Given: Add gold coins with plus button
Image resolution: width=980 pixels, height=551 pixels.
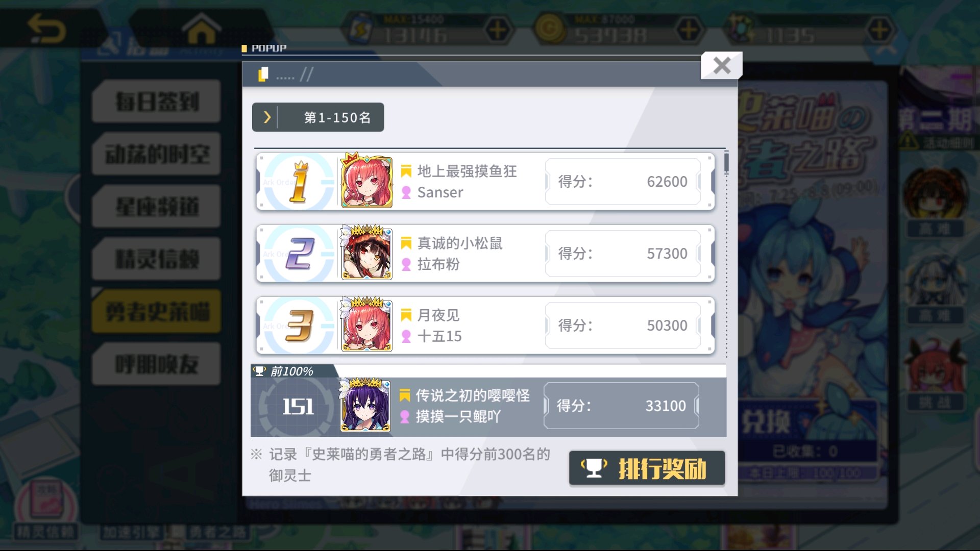Looking at the screenshot, I should [x=689, y=30].
